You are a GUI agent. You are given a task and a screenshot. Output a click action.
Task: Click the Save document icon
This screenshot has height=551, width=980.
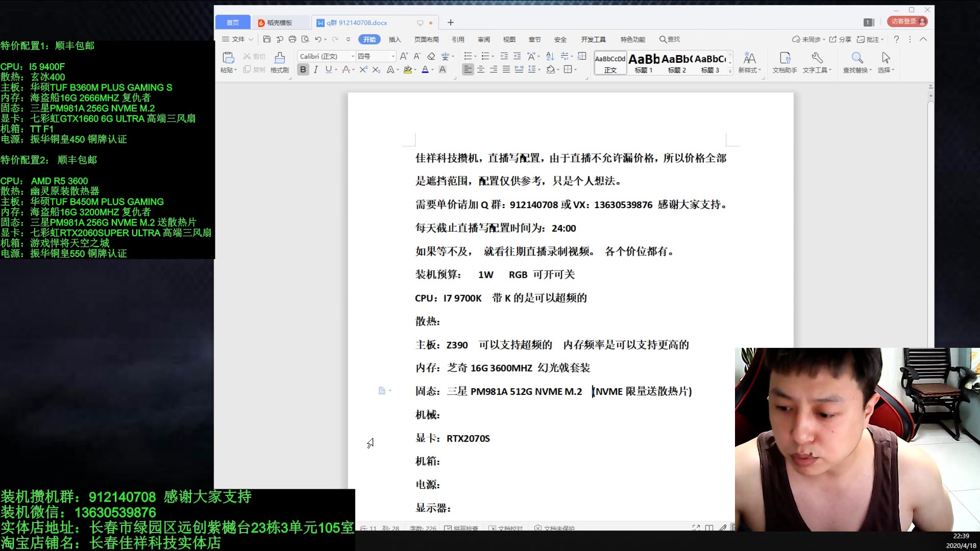click(x=266, y=39)
